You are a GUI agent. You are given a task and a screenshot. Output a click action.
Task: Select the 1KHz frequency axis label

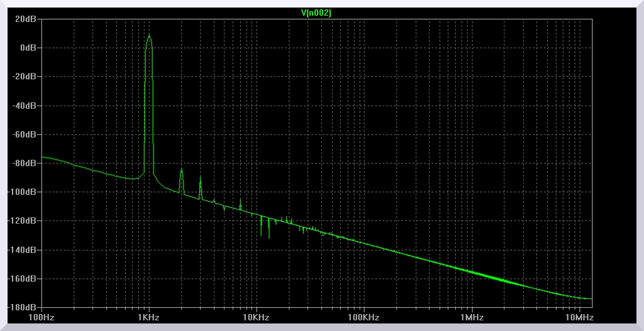[148, 318]
